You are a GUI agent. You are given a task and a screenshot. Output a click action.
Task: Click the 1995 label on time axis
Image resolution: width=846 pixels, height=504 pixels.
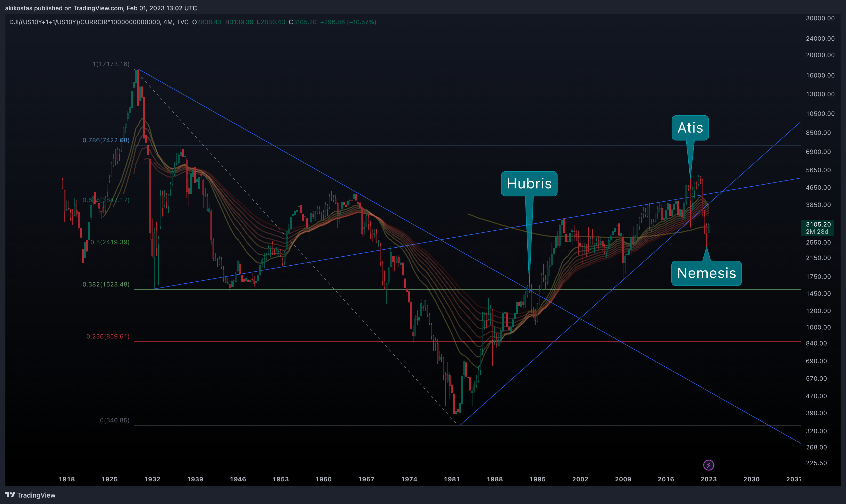point(538,479)
